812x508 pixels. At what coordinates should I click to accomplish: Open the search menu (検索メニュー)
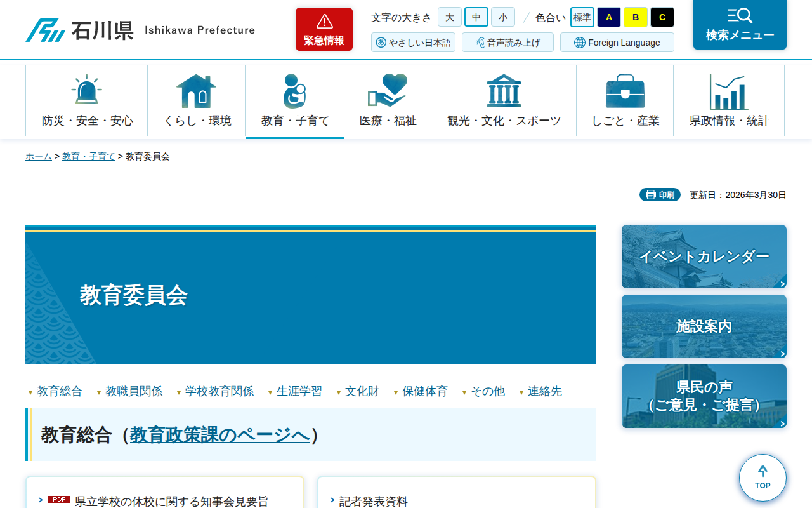click(x=740, y=25)
